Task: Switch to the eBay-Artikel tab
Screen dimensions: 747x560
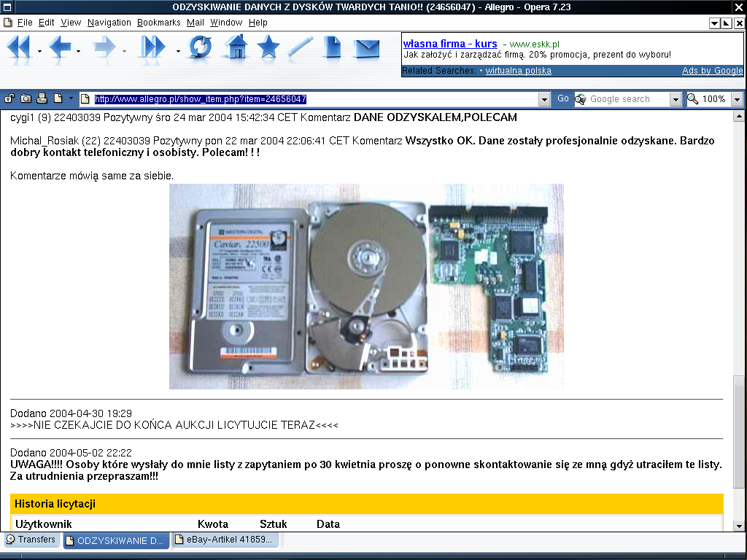Action: pyautogui.click(x=225, y=540)
